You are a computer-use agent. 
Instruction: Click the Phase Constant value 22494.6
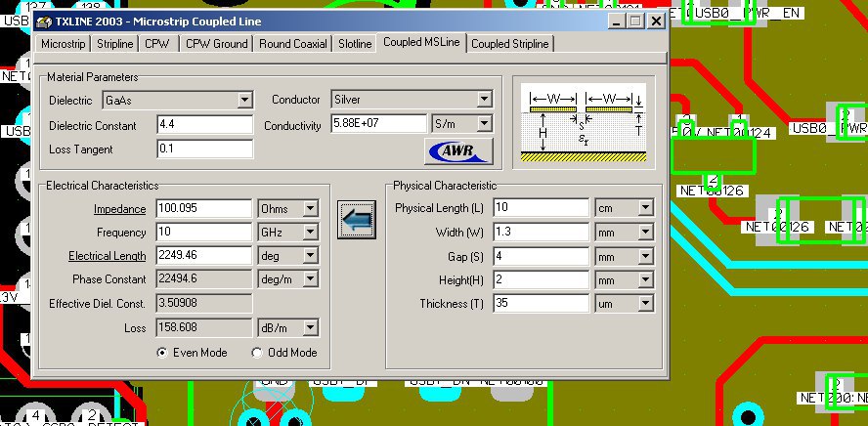204,278
